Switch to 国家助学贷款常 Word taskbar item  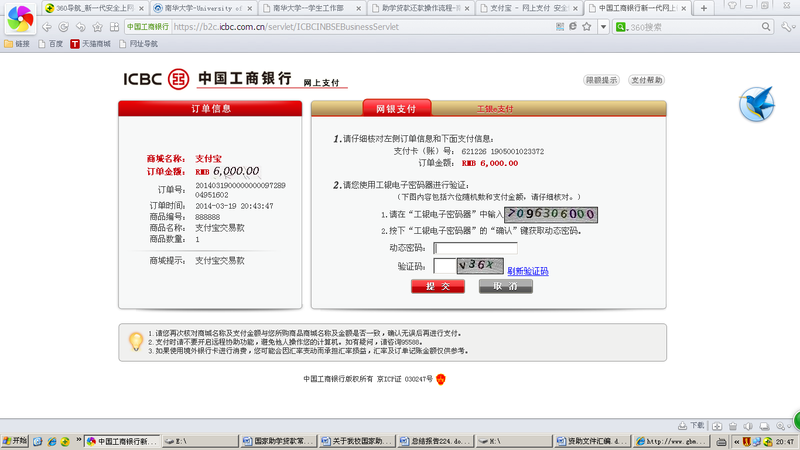point(278,441)
